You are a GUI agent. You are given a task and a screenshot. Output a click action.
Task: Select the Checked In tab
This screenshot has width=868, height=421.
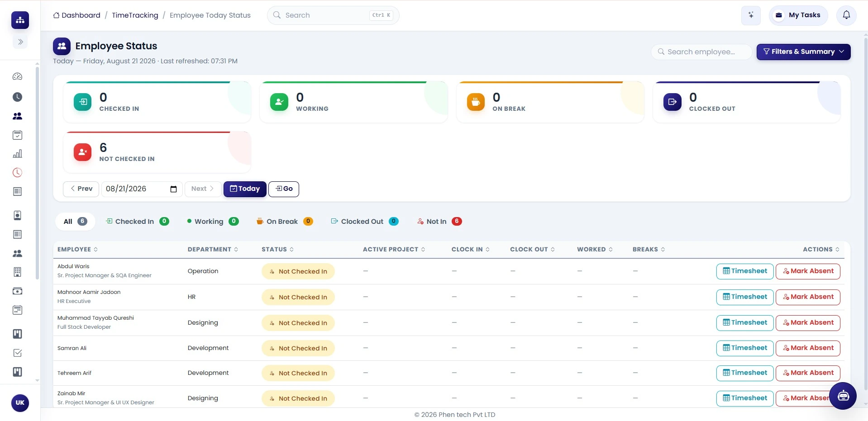pos(138,222)
